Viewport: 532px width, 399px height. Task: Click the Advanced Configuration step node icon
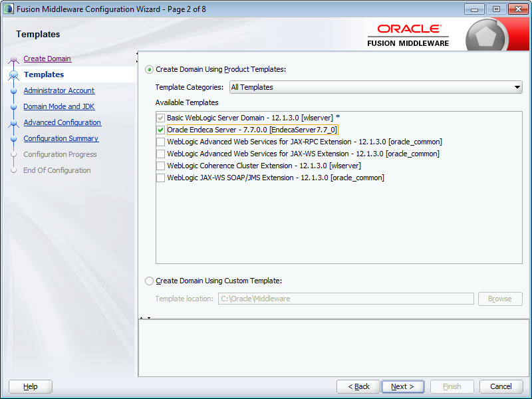(x=13, y=124)
